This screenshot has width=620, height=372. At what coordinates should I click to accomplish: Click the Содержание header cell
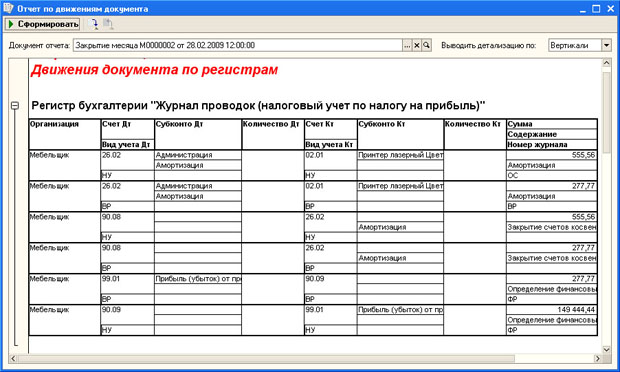(552, 134)
